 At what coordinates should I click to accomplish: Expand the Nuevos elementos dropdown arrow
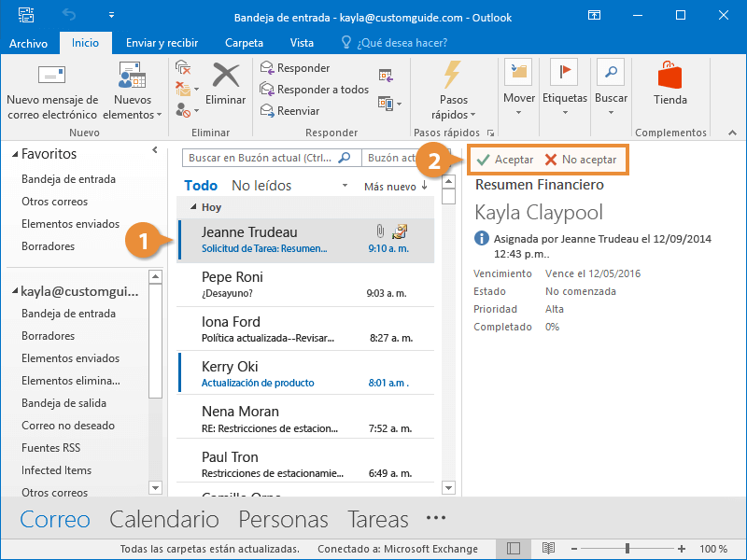point(159,115)
